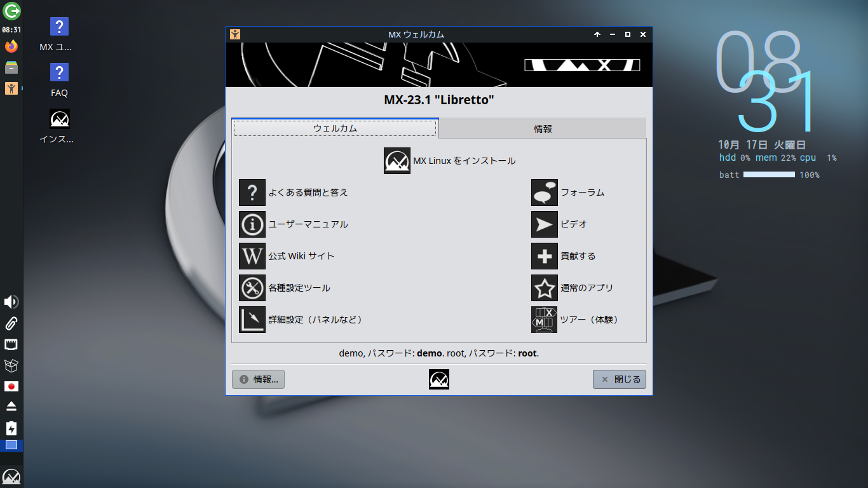This screenshot has width=868, height=488.
Task: Click the network connection tray icon
Action: point(11,344)
